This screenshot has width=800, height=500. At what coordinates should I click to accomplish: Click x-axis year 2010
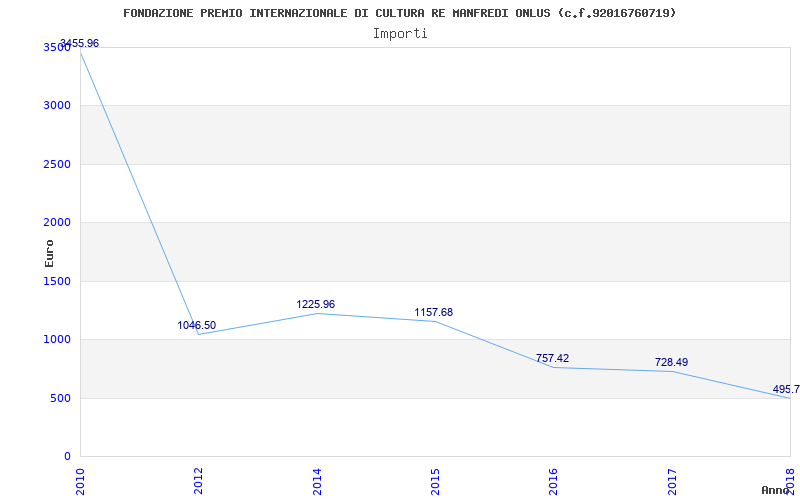[80, 482]
